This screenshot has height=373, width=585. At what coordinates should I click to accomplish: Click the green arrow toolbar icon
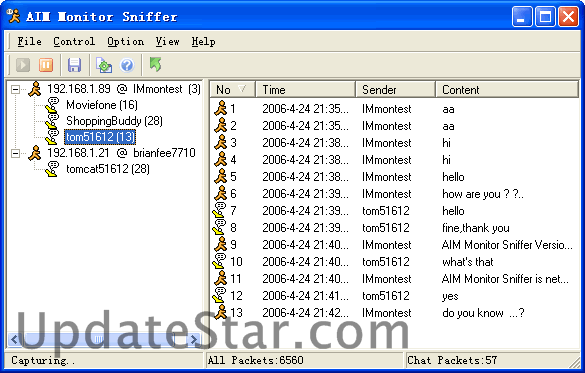click(155, 64)
